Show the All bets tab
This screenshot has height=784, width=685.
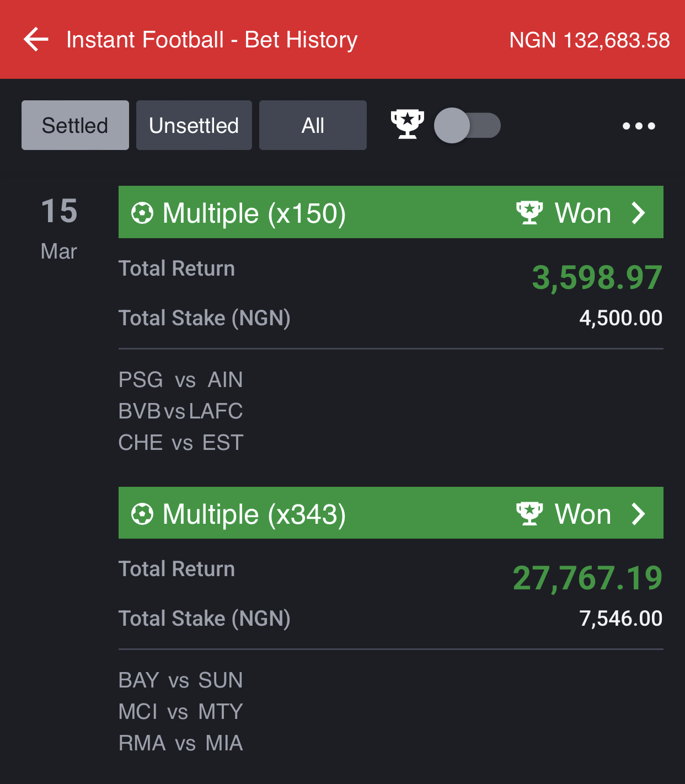pos(313,125)
